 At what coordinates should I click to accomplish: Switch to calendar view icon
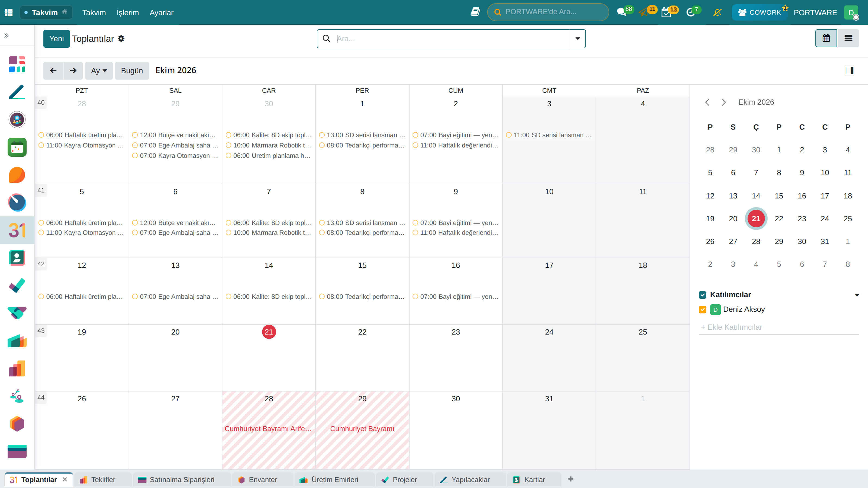(x=826, y=38)
